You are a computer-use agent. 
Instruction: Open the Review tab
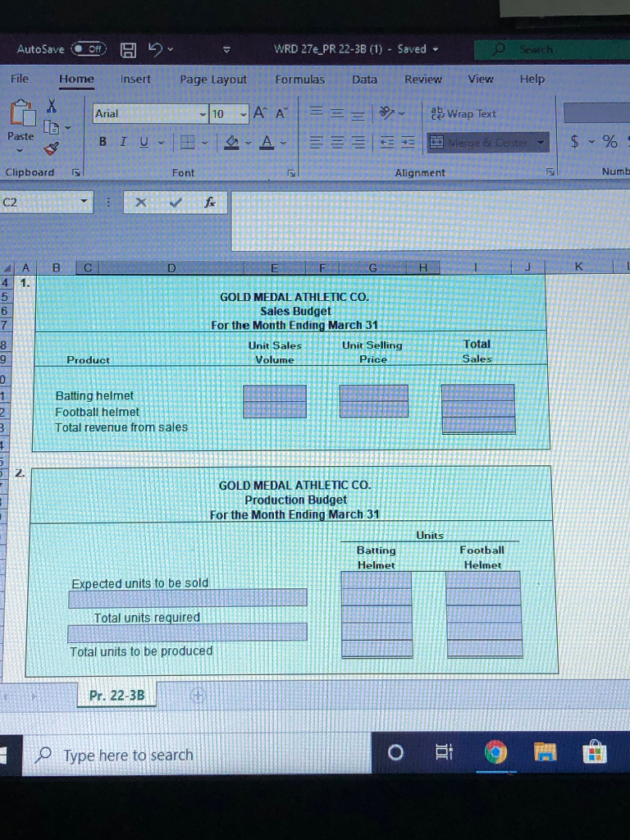pos(423,80)
